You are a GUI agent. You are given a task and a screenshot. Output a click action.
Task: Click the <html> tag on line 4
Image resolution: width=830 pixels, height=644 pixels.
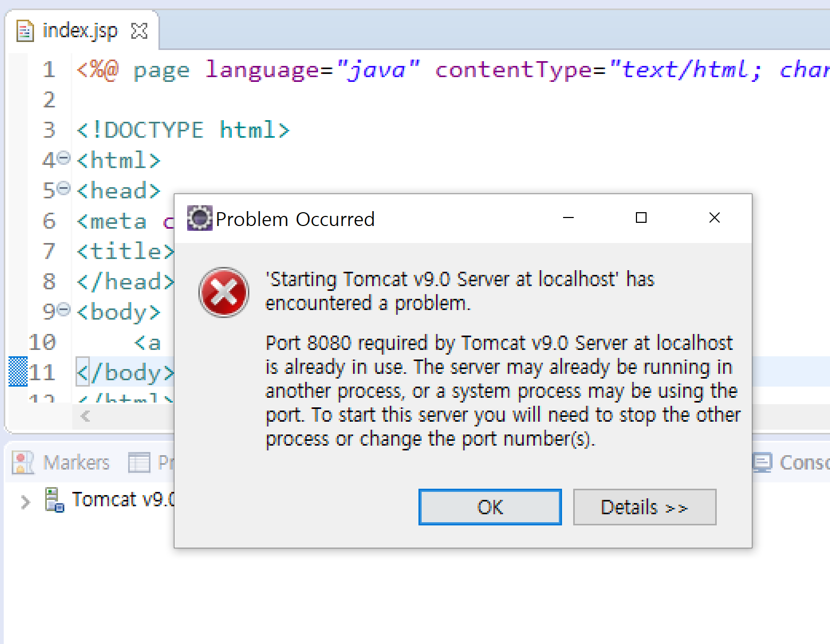118,160
